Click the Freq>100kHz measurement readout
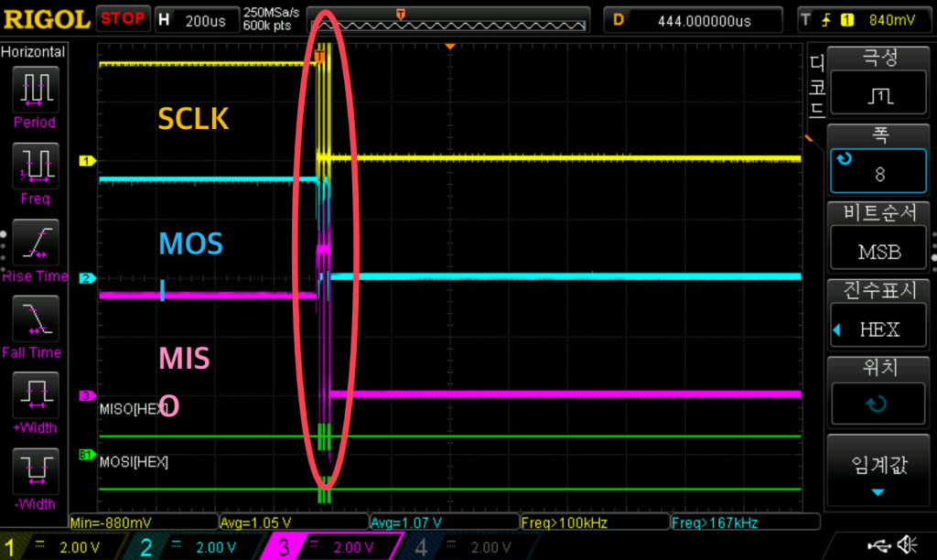The width and height of the screenshot is (937, 560). click(x=595, y=522)
